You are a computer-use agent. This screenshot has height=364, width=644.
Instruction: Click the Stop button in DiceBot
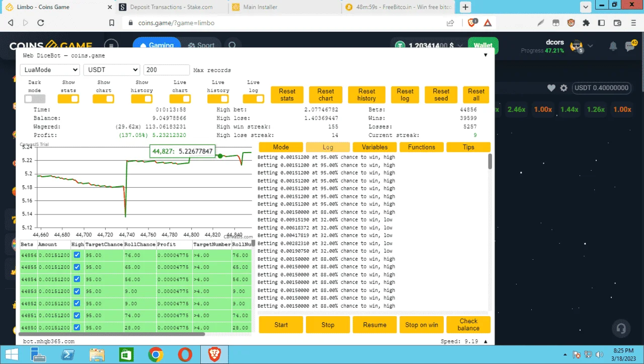[x=328, y=325]
